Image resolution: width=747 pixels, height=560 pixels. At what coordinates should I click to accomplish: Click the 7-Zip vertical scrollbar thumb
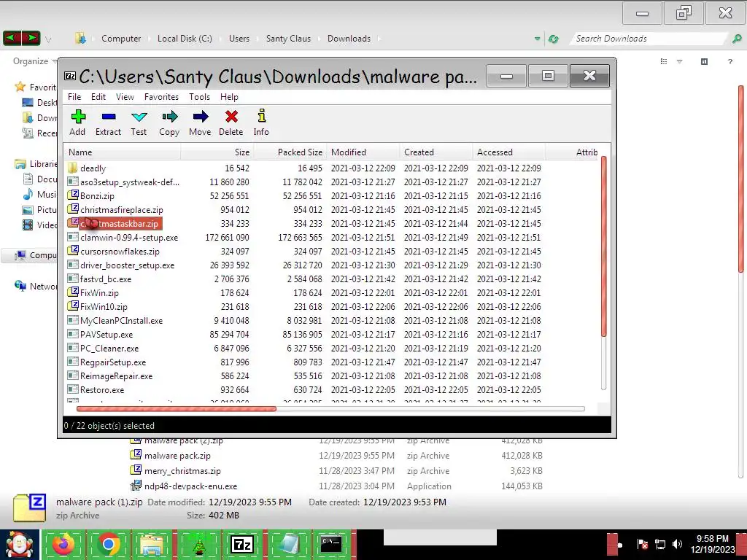(x=603, y=246)
